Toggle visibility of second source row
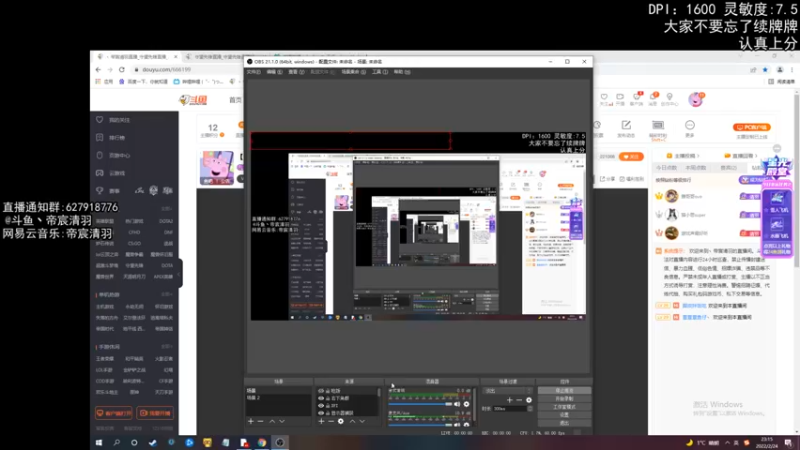The image size is (800, 450). click(x=321, y=398)
